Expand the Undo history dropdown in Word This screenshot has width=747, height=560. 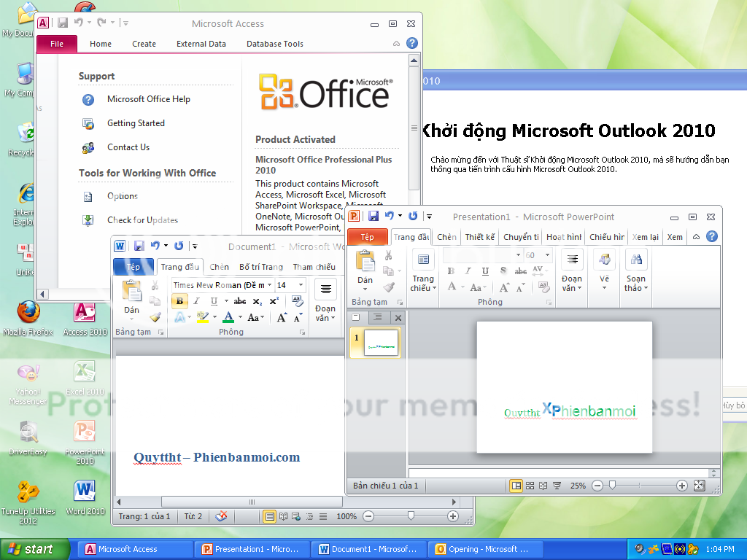point(166,246)
